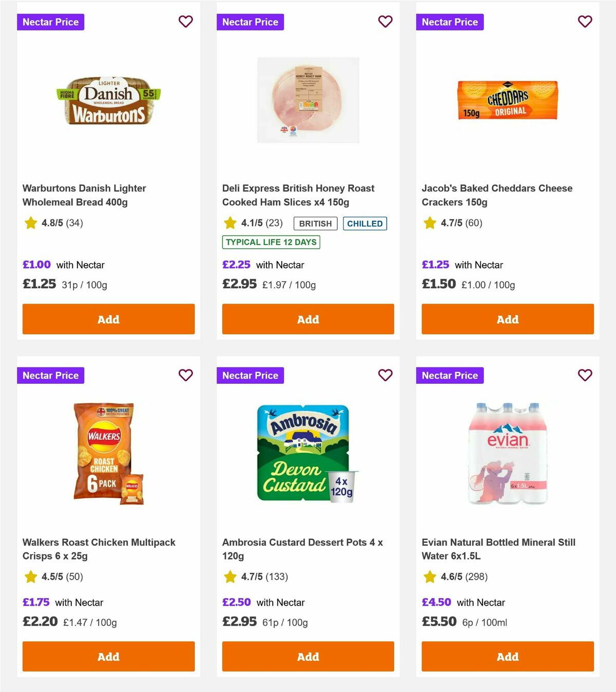This screenshot has height=692, width=616.
Task: Click the star rating on Cheddars Crackers
Action: point(445,223)
